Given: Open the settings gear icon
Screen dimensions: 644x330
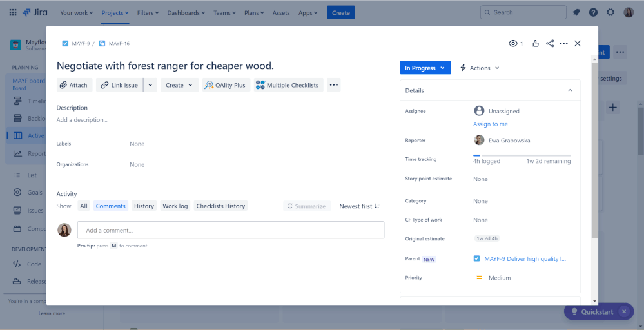Looking at the screenshot, I should (x=610, y=13).
